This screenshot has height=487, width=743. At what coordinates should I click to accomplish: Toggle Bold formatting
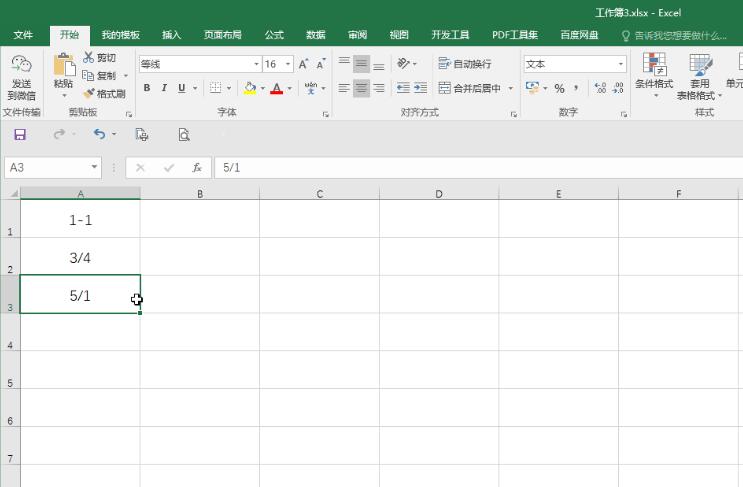click(147, 88)
